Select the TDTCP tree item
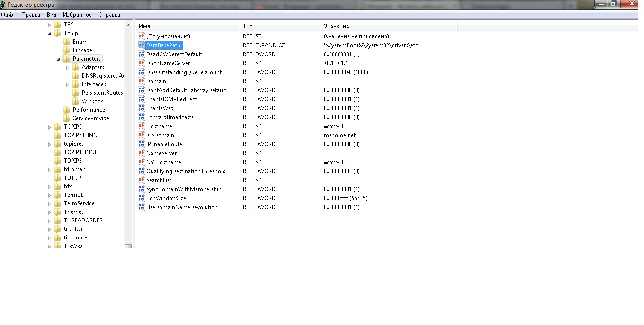 (x=72, y=178)
